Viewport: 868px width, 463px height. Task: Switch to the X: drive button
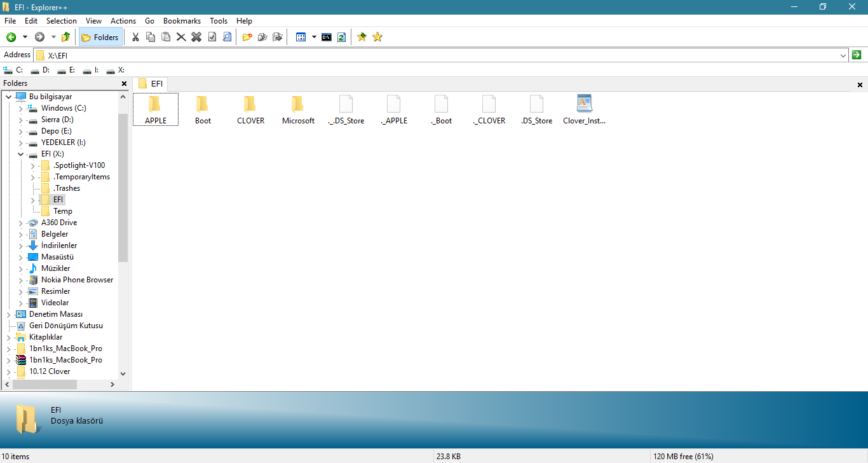coord(118,70)
